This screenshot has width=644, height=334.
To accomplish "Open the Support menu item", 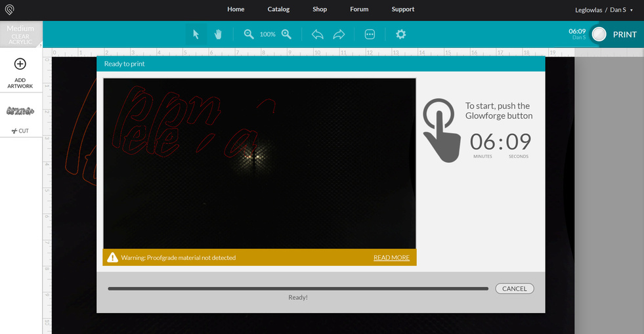I will (402, 9).
